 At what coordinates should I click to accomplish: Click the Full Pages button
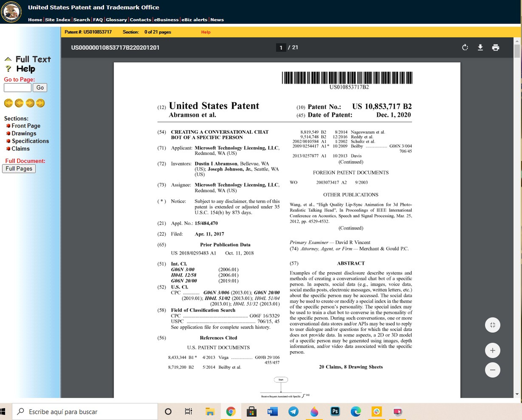tap(19, 169)
